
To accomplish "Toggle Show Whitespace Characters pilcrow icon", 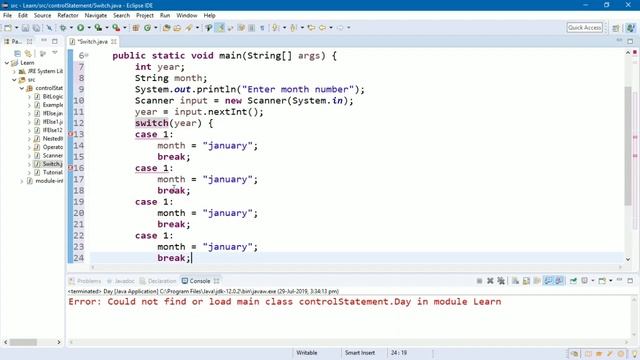I will coord(262,28).
